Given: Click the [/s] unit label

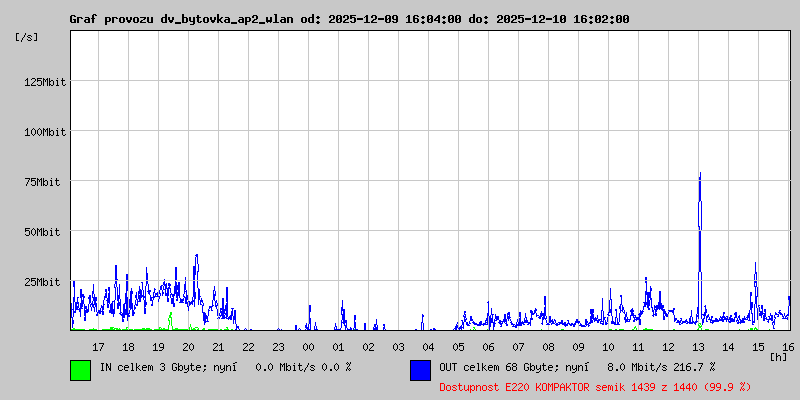Looking at the screenshot, I should (x=27, y=37).
